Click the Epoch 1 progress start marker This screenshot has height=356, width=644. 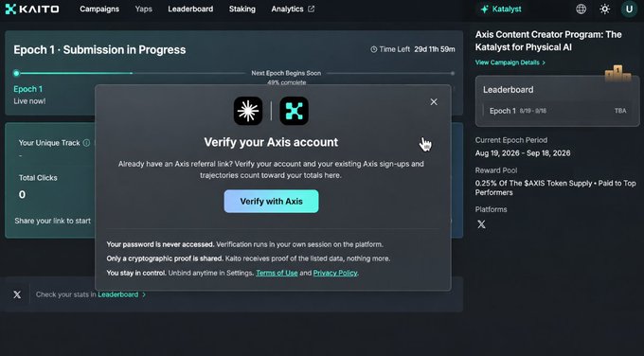(x=16, y=73)
